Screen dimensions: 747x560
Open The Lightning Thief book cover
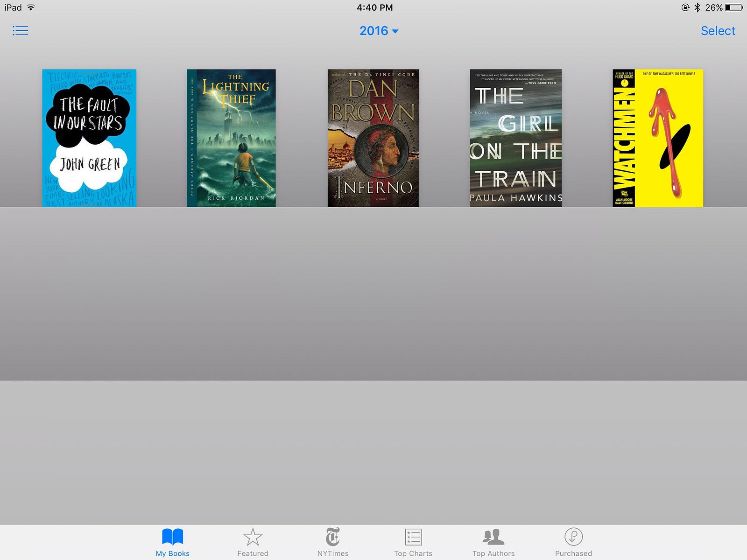pyautogui.click(x=231, y=138)
